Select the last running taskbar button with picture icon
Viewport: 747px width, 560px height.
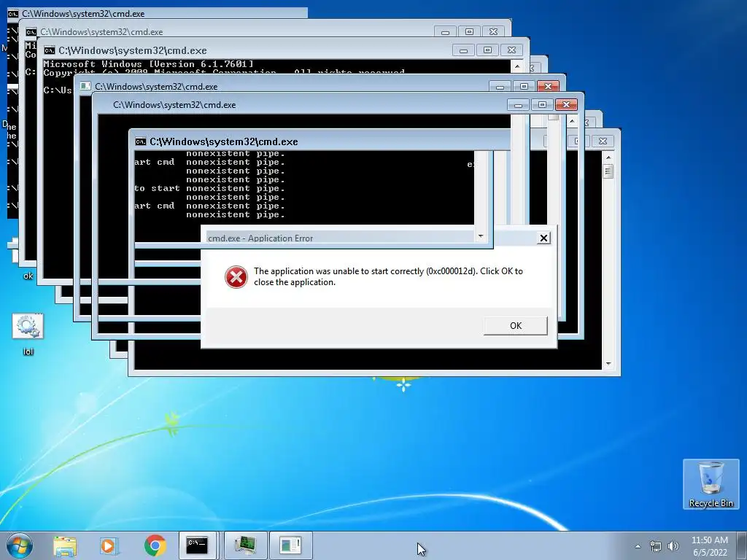pyautogui.click(x=290, y=545)
